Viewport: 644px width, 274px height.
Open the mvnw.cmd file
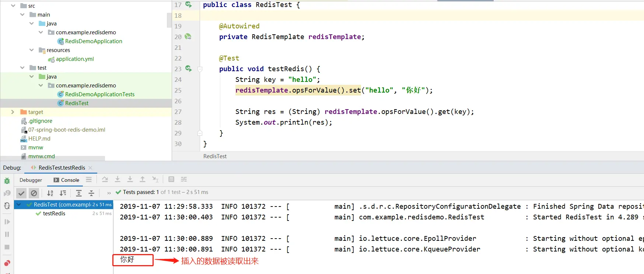pos(41,156)
